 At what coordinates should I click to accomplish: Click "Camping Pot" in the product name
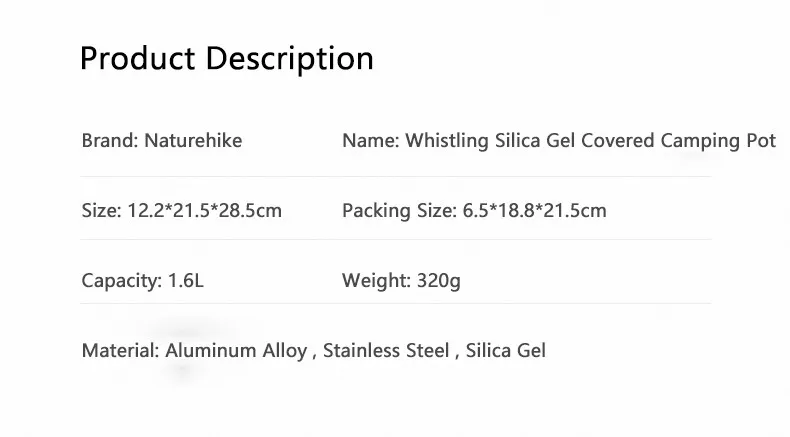tap(718, 141)
